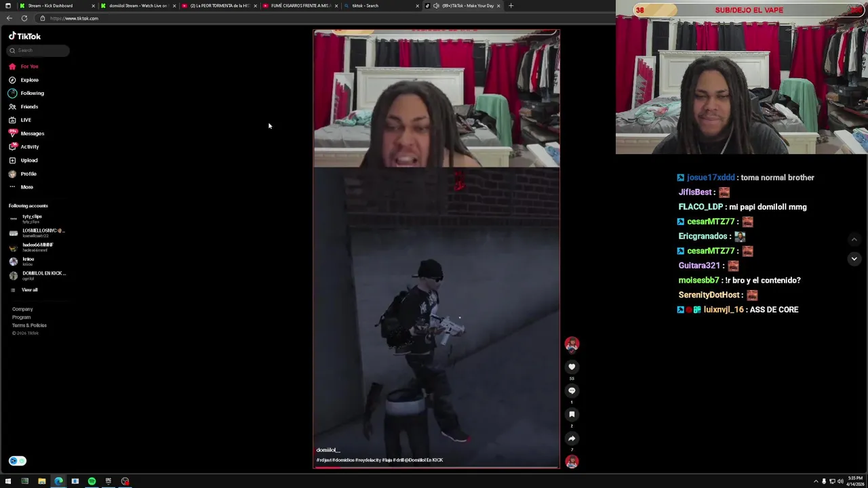This screenshot has width=868, height=488.
Task: Open Microsoft Edge from taskbar
Action: [x=58, y=481]
